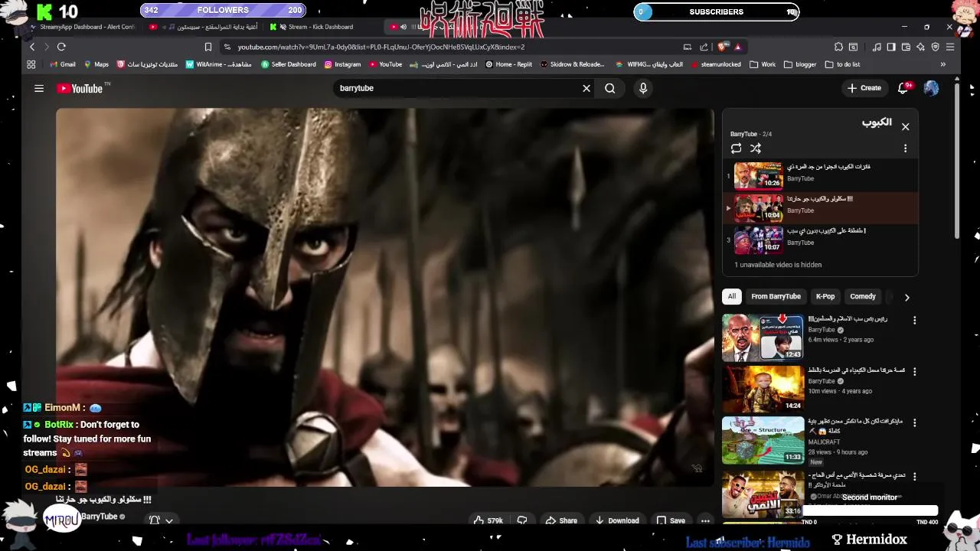This screenshot has width=980, height=551.
Task: Open the YouTube Create menu
Action: tap(864, 88)
